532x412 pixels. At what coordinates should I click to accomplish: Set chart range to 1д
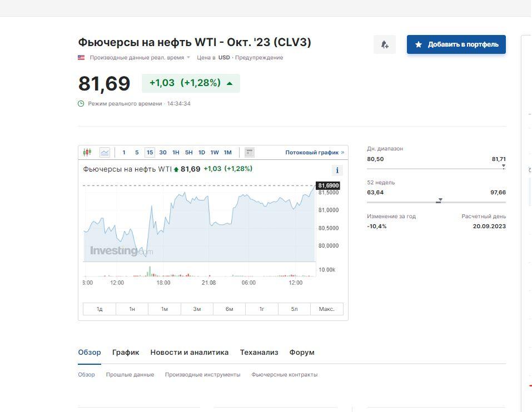[x=100, y=309]
